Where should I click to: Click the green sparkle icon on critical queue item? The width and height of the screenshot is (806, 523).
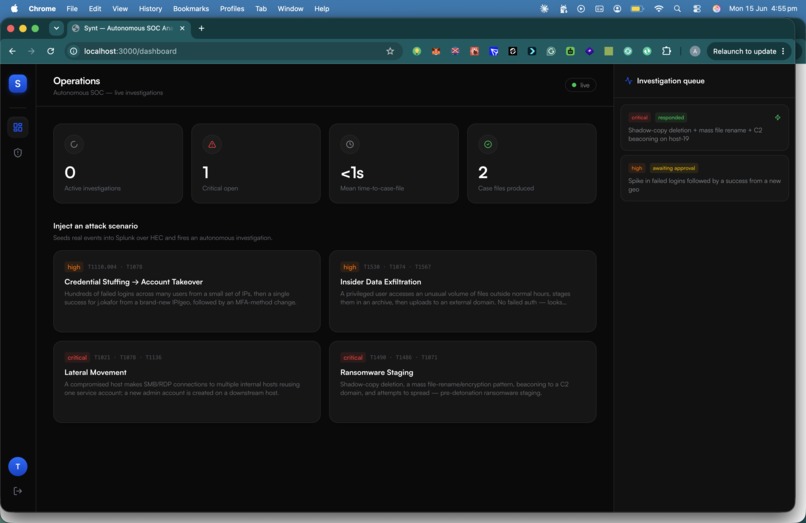(x=777, y=117)
